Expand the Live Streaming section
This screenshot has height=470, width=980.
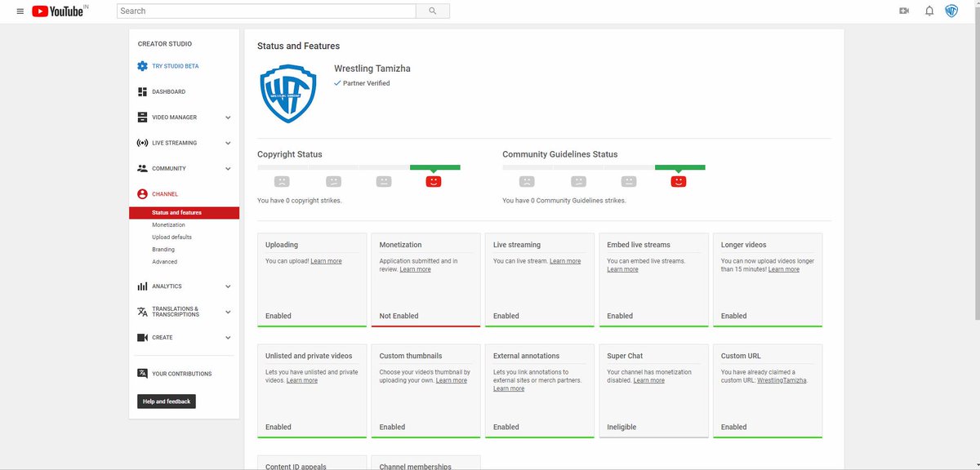point(228,143)
